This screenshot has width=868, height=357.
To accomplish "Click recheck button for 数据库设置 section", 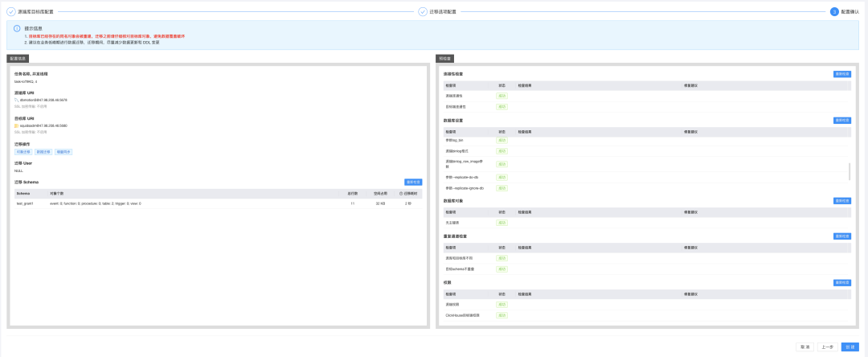I will pyautogui.click(x=842, y=120).
